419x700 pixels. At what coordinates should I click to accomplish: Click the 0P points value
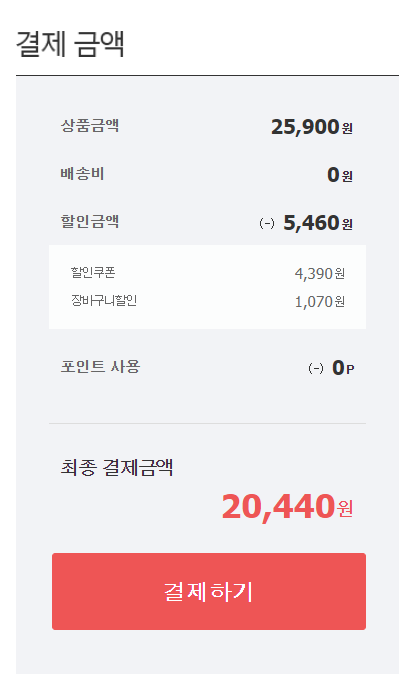343,368
